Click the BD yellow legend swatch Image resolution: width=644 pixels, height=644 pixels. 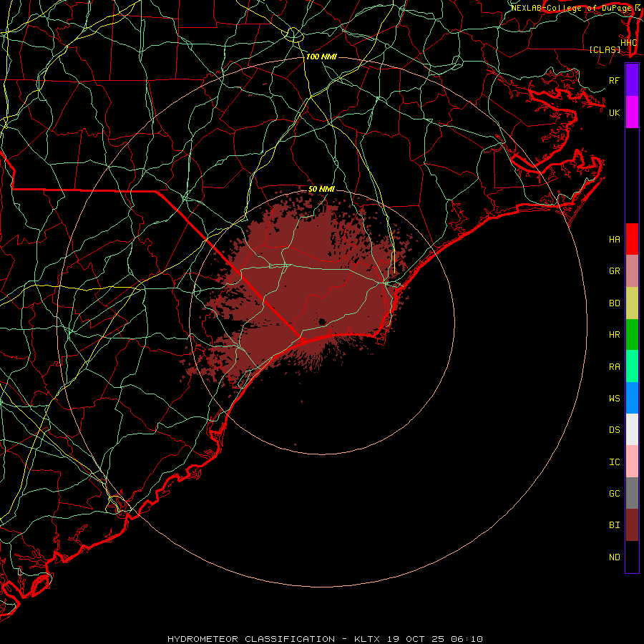coord(632,303)
